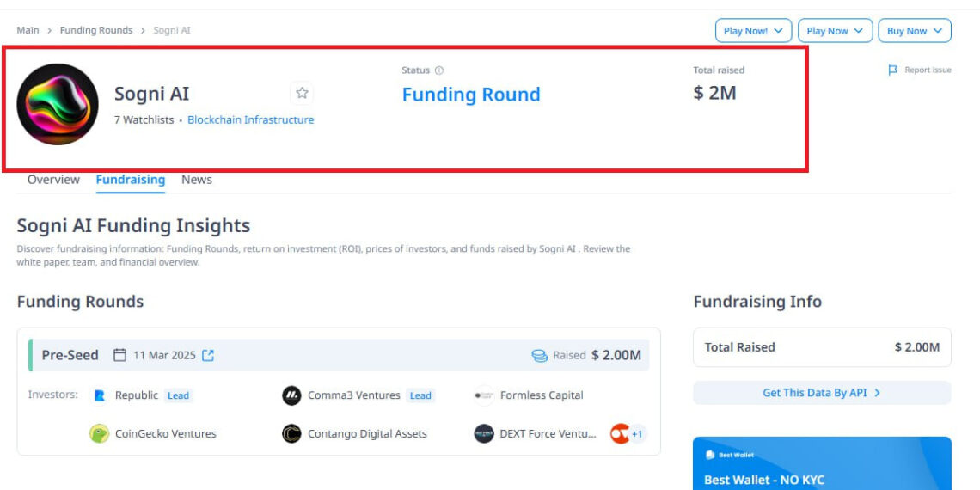Expand the Play Now dropdown without exclamation
Image resolution: width=980 pixels, height=490 pixels.
point(835,31)
